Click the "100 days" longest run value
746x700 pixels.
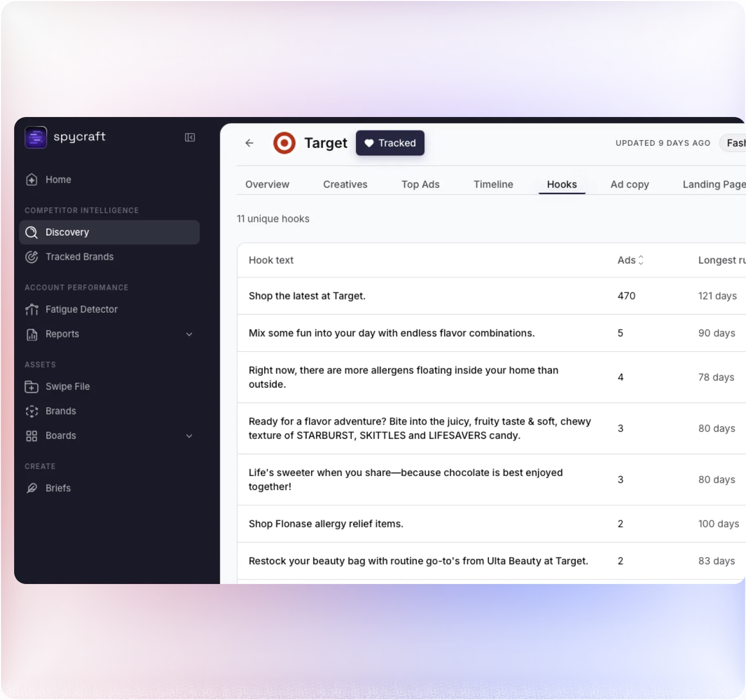(x=719, y=524)
